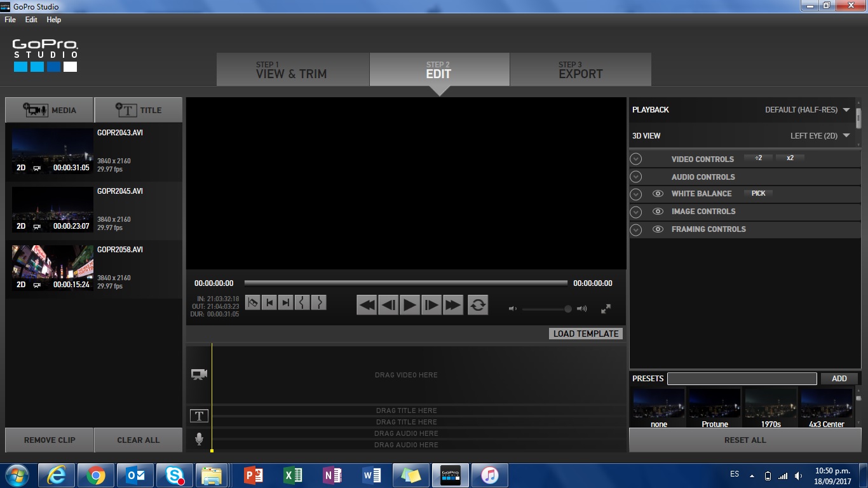Click the title track T icon
868x488 pixels.
[199, 416]
